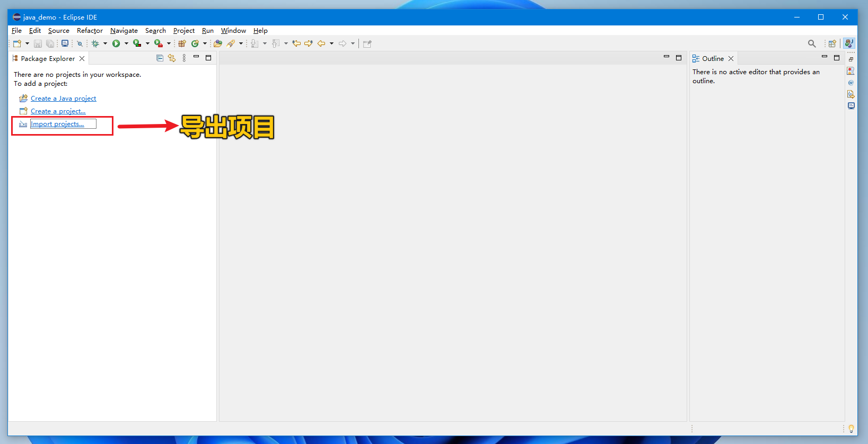868x444 pixels.
Task: Click the Coverage launch icon
Action: pos(137,43)
